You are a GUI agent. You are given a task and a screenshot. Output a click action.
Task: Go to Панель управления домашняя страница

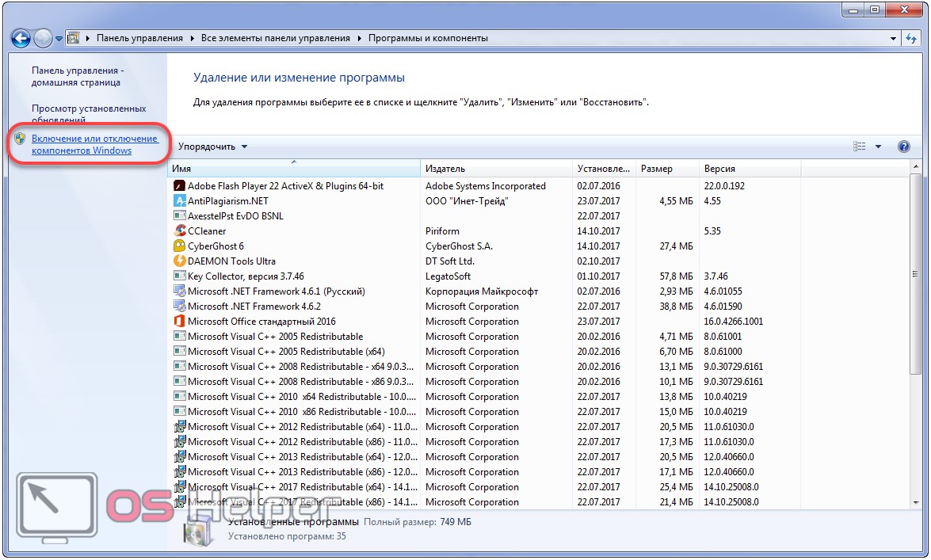(78, 76)
